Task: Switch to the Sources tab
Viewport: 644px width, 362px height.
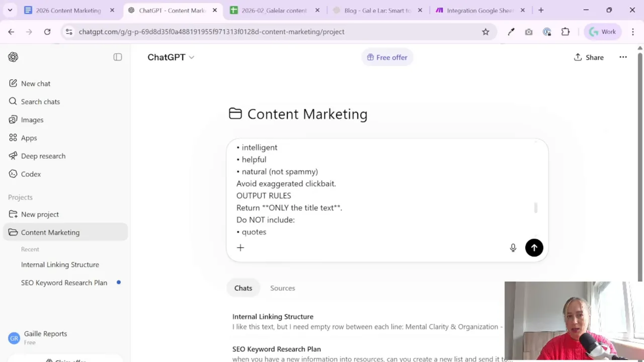Action: point(282,288)
